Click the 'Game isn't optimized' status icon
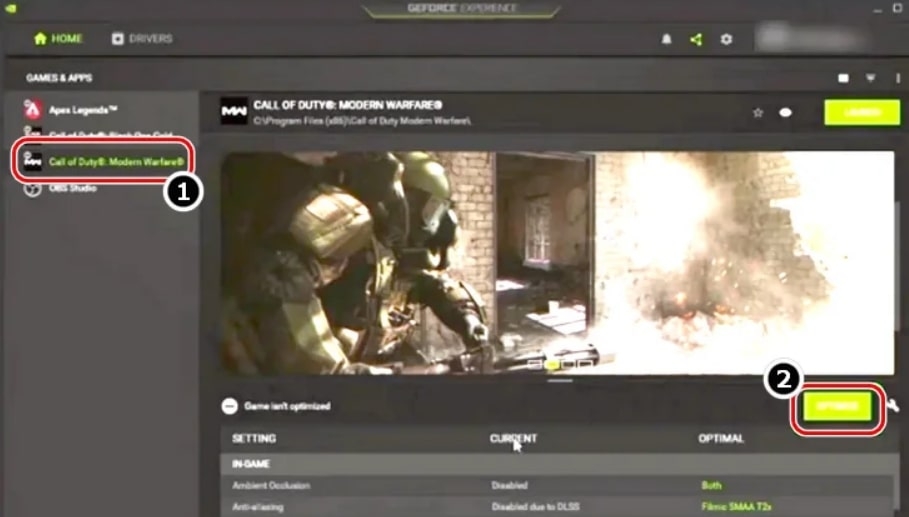 230,406
